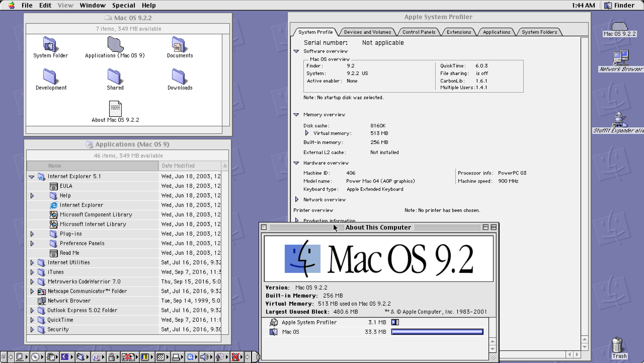Click the Trash icon on desktop

coord(618,344)
